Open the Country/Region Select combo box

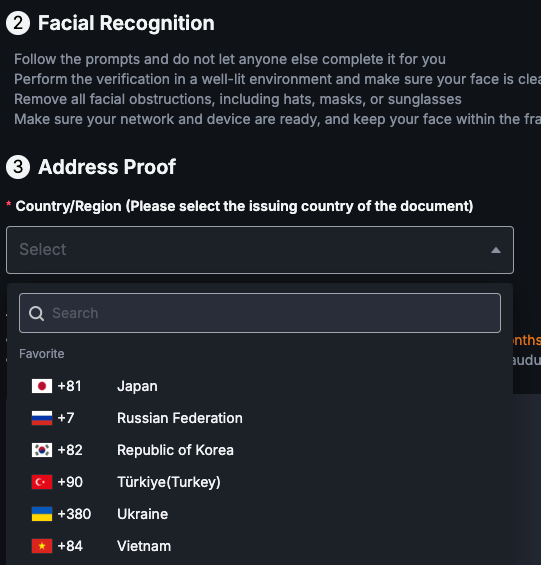click(260, 250)
